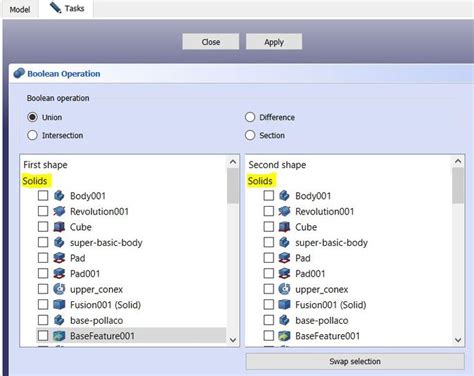The height and width of the screenshot is (376, 474).
Task: Check Body001 checkbox in Second shape
Action: point(269,196)
